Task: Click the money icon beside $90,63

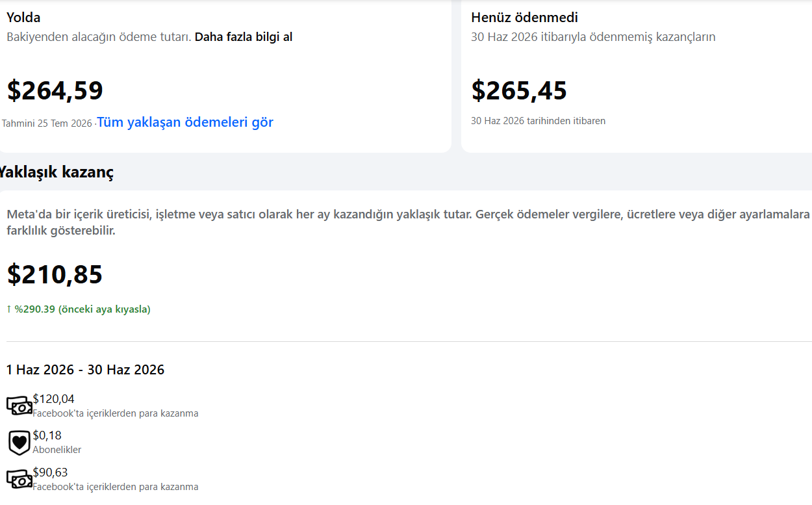Action: click(19, 479)
